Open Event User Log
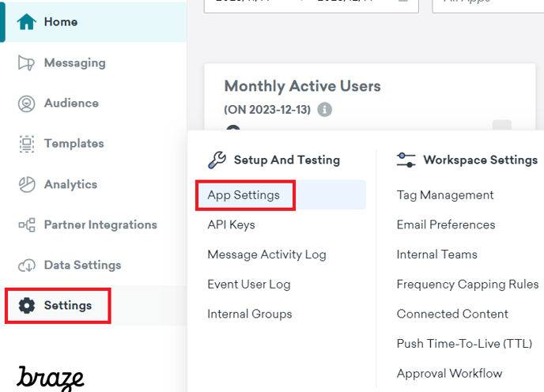Screen dimensions: 544x392 [x=249, y=285]
